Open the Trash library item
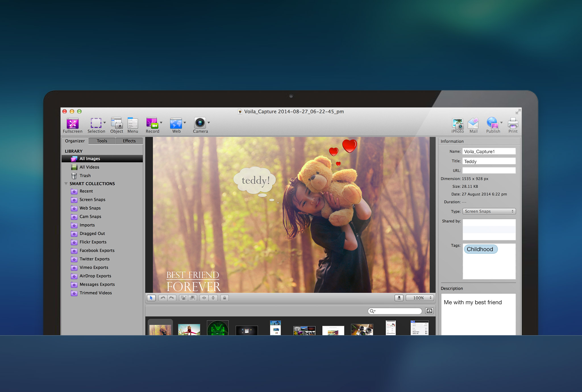582x392 pixels. click(x=85, y=176)
